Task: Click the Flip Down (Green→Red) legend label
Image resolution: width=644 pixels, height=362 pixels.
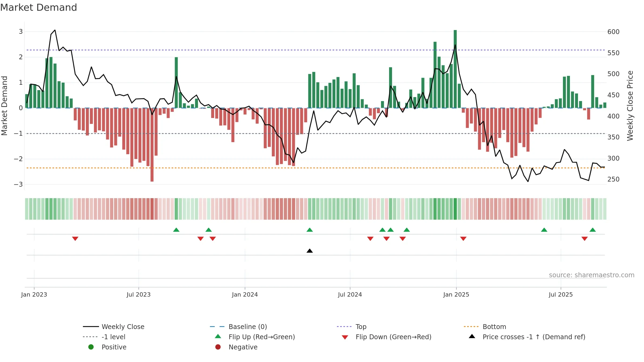Action: (x=393, y=337)
